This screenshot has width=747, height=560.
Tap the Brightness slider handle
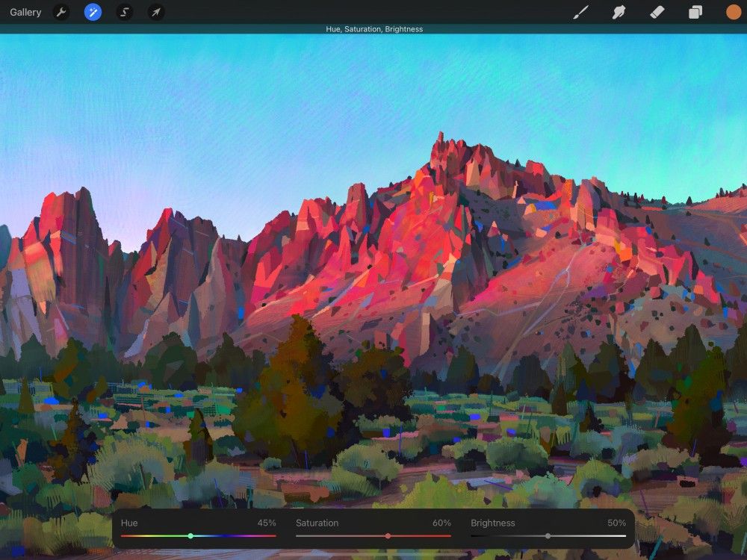pyautogui.click(x=549, y=535)
